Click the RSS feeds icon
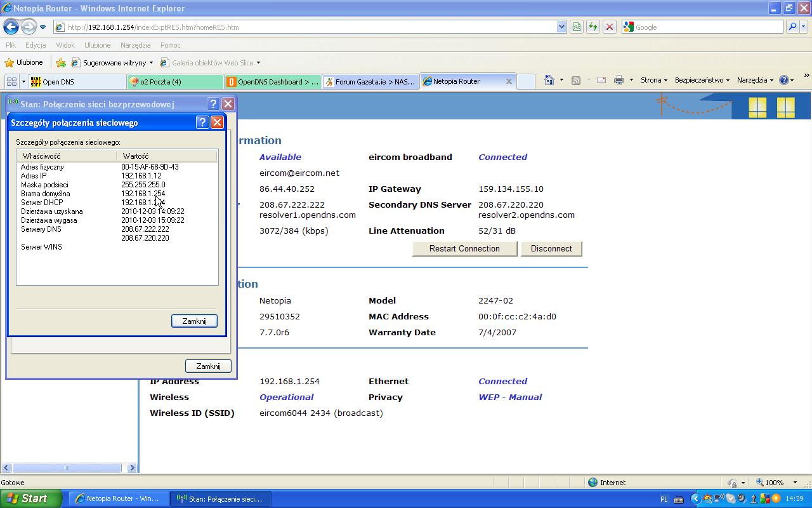The width and height of the screenshot is (812, 508). (576, 80)
